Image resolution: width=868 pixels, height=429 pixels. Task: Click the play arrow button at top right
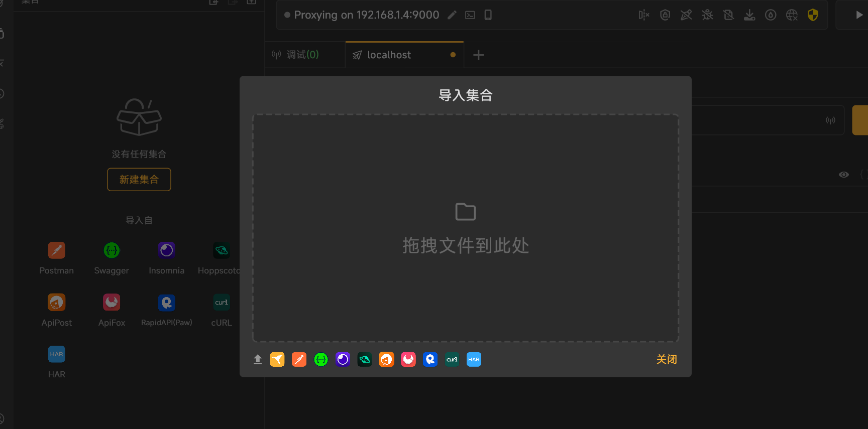(x=859, y=15)
